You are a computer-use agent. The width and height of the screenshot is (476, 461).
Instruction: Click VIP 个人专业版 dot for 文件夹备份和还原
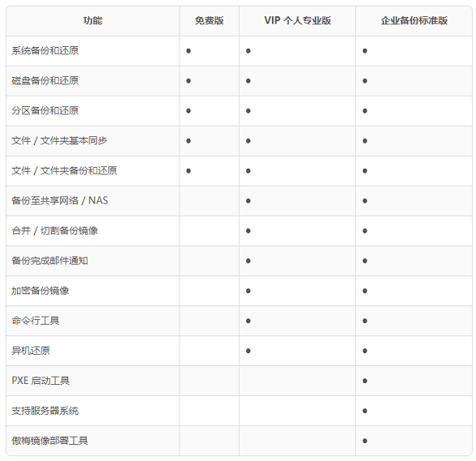249,171
